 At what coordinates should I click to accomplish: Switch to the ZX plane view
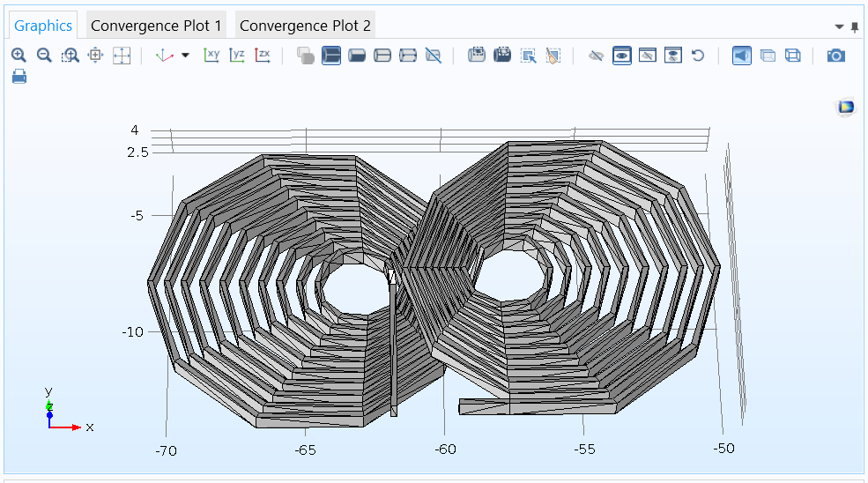[263, 56]
